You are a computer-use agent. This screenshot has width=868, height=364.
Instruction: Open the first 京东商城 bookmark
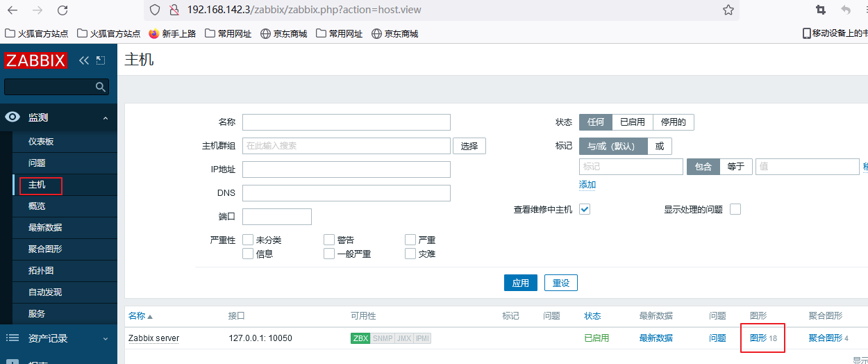tap(283, 33)
